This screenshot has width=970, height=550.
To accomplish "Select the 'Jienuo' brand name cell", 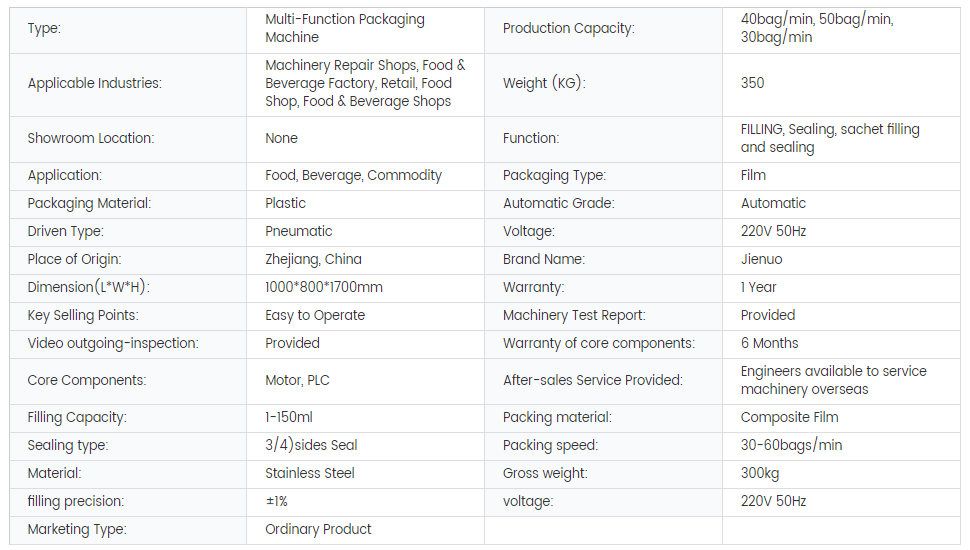I will 761,259.
